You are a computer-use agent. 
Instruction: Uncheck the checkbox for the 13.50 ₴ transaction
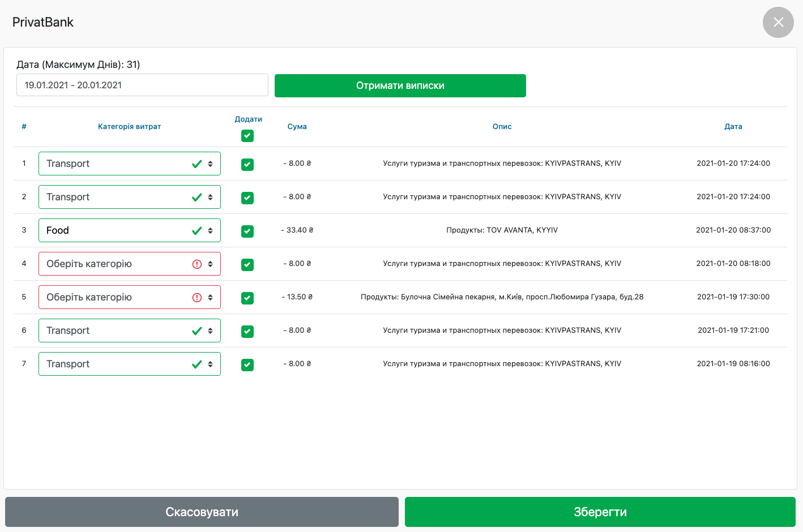[x=247, y=298]
